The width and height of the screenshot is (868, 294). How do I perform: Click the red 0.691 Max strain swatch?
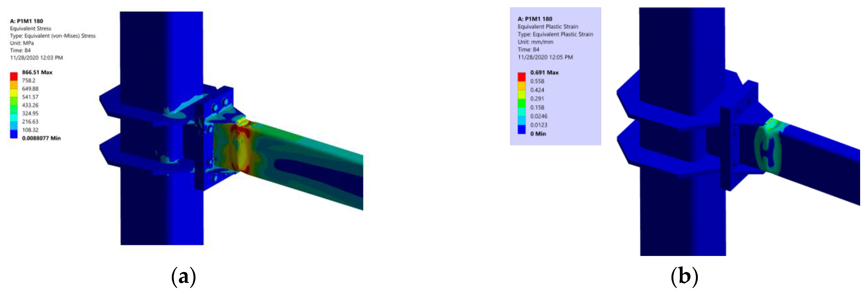521,77
